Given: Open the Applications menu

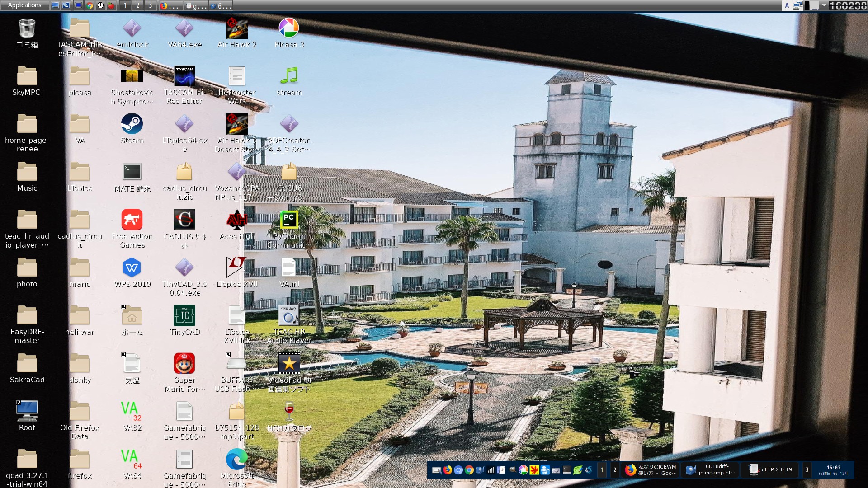Looking at the screenshot, I should tap(25, 5).
